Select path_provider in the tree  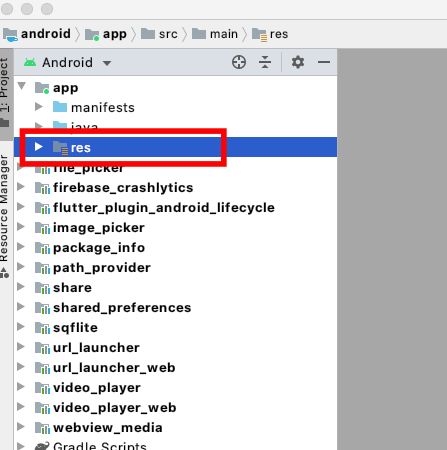tap(102, 268)
